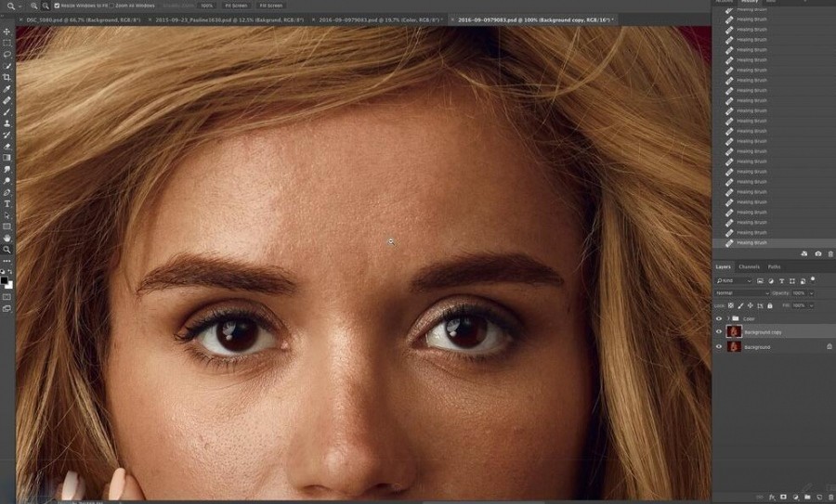Select the Quick Selection tool
This screenshot has width=836, height=504.
pos(7,66)
